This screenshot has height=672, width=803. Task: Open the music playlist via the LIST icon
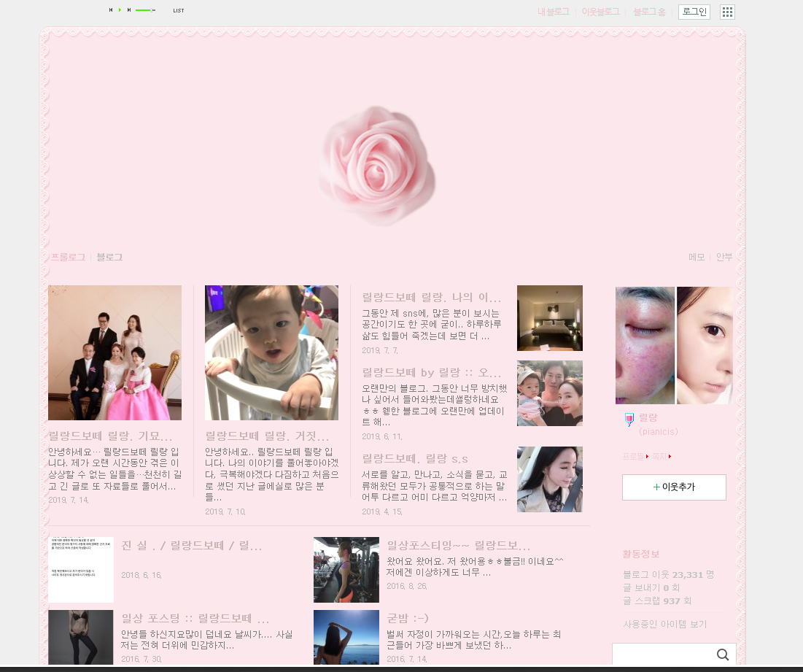click(x=179, y=10)
